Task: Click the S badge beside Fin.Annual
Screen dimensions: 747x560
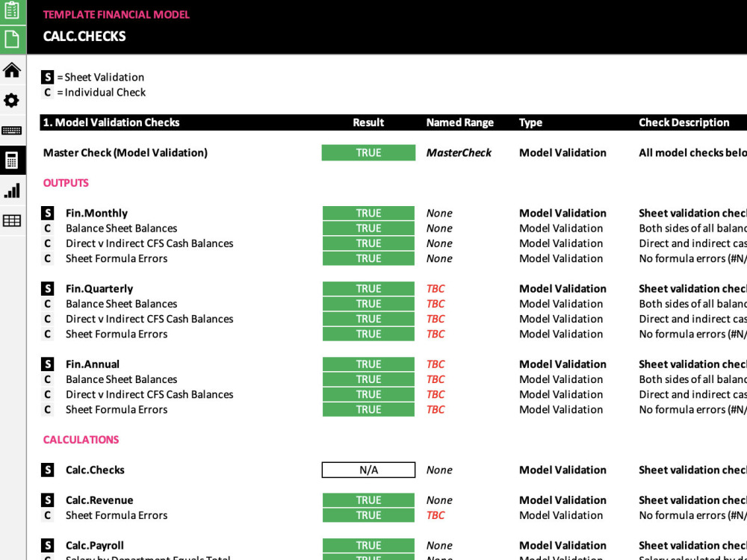Action: (47, 364)
